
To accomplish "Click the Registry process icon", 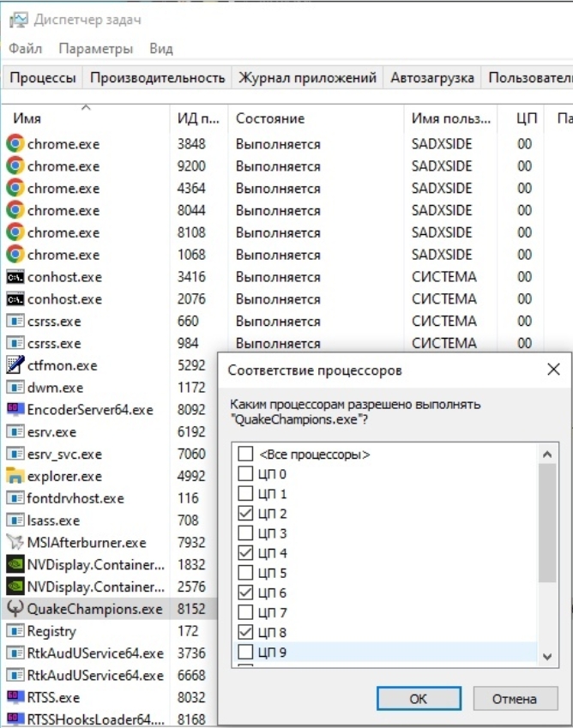I will pyautogui.click(x=15, y=631).
